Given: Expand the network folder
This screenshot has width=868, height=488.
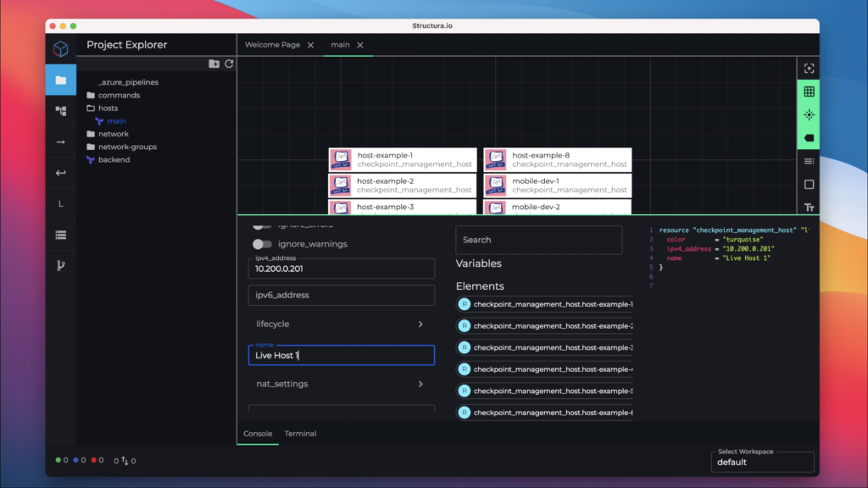Looking at the screenshot, I should pyautogui.click(x=108, y=134).
